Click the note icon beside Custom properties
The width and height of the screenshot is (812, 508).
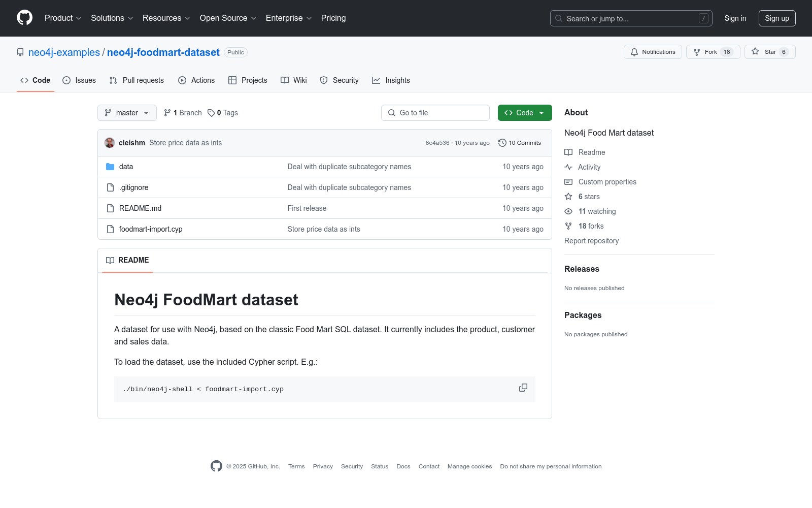point(568,182)
